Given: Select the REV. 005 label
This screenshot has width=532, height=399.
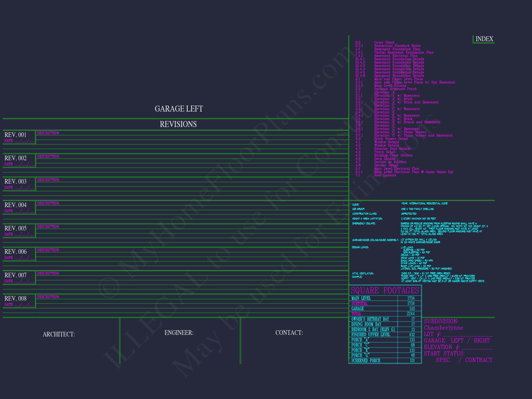Looking at the screenshot, I should pyautogui.click(x=15, y=228).
